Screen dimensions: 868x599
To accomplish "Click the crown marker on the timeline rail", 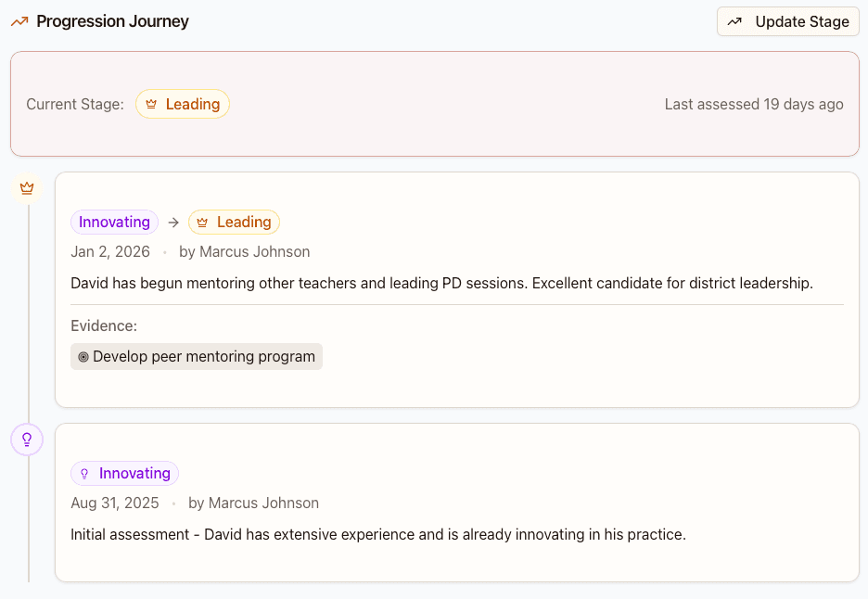I will 26,187.
